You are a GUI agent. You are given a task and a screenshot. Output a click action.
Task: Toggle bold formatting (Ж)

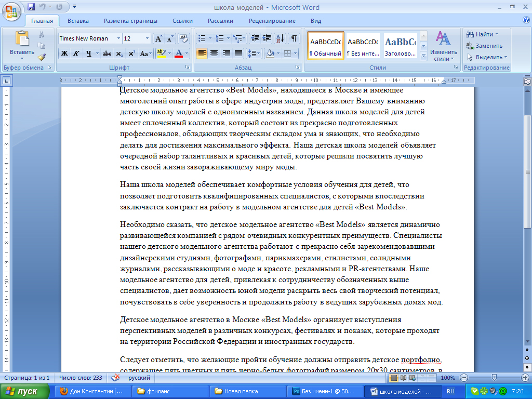[64, 54]
